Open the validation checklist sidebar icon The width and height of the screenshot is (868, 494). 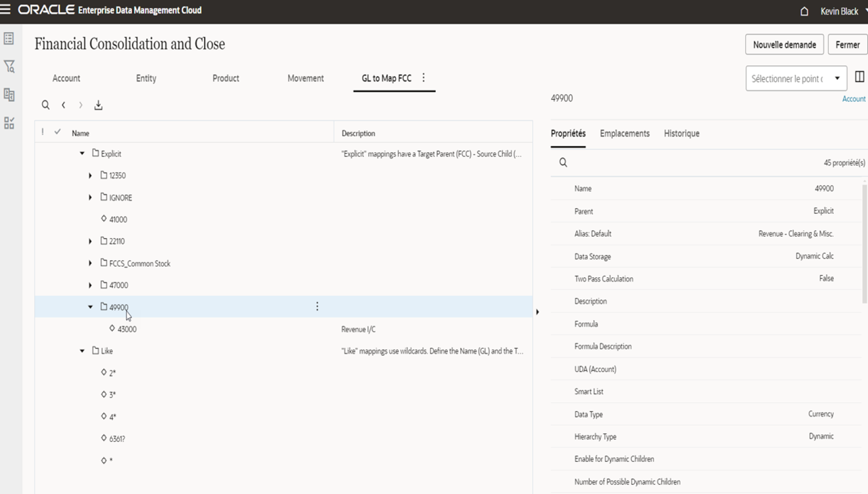coord(9,123)
